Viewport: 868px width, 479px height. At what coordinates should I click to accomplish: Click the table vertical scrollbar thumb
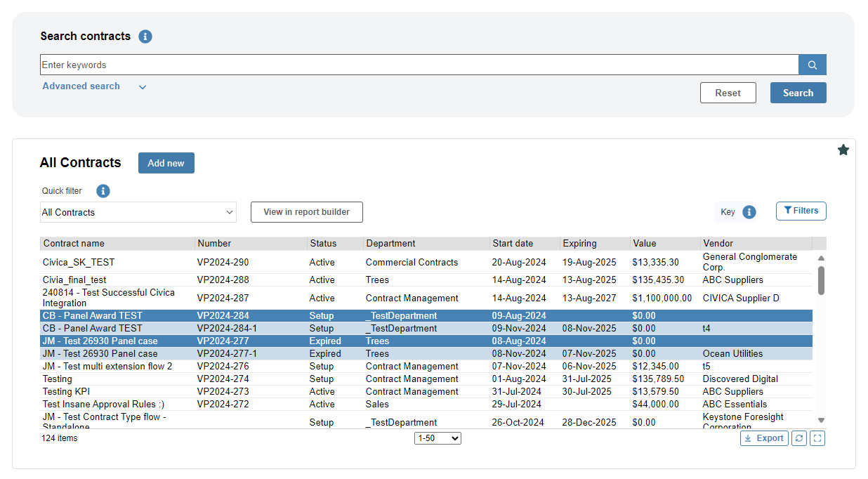(x=821, y=280)
